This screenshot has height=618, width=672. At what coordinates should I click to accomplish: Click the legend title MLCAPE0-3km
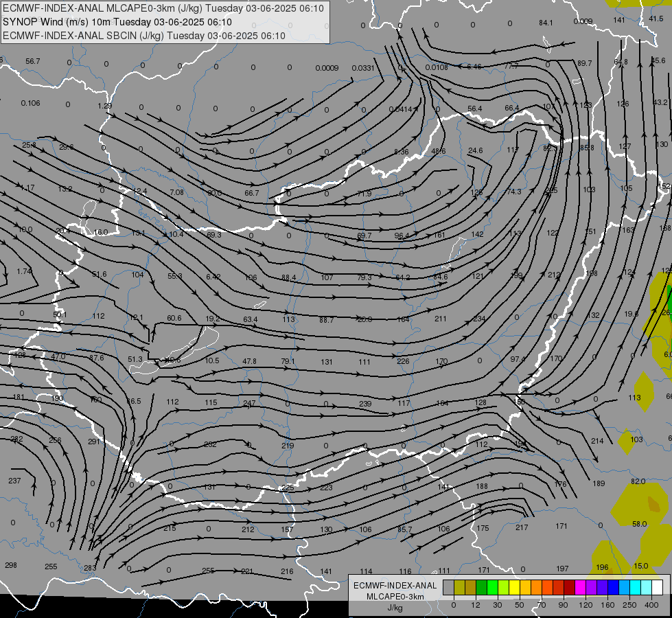395,597
